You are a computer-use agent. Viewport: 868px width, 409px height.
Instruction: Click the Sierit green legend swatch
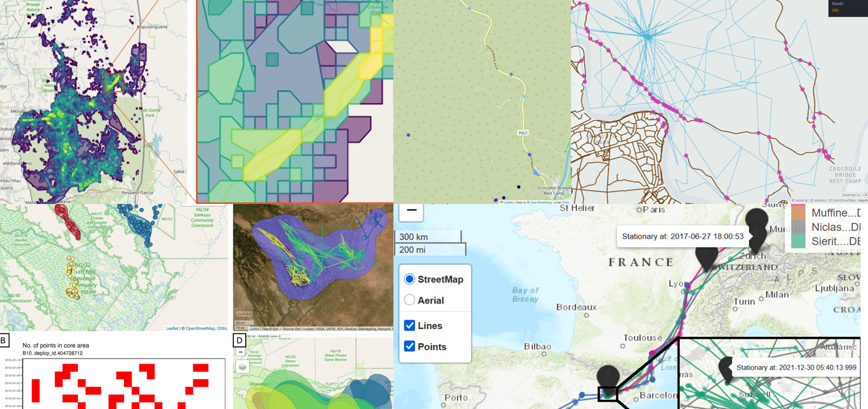click(x=799, y=241)
